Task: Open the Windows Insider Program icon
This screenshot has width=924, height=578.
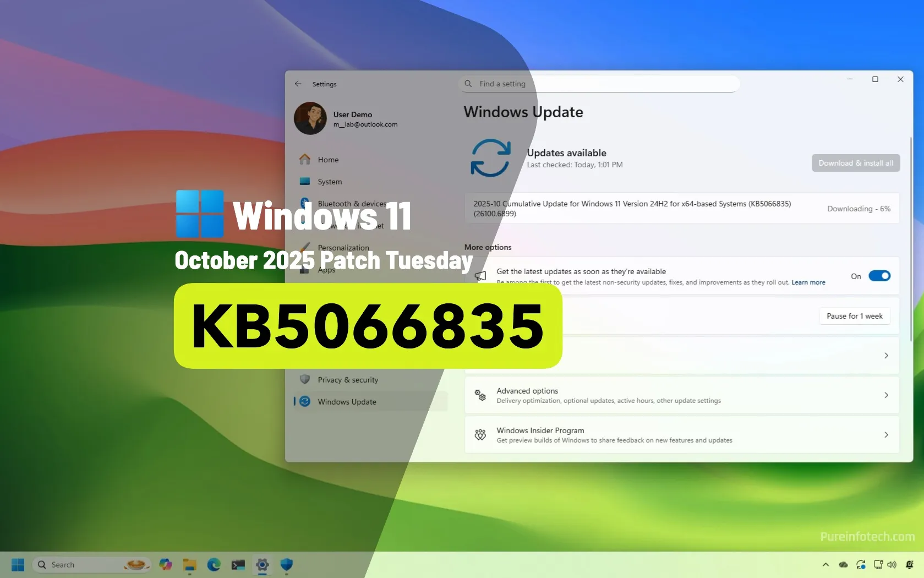Action: pyautogui.click(x=480, y=434)
